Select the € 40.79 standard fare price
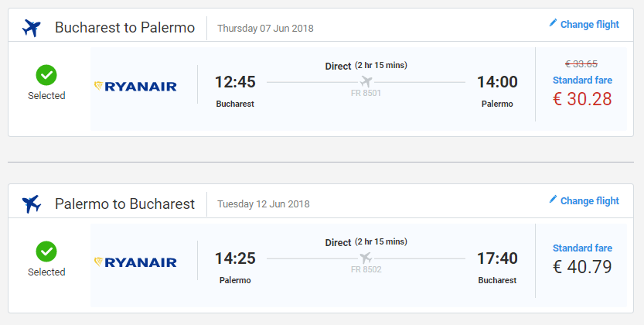The width and height of the screenshot is (644, 325). 581,268
